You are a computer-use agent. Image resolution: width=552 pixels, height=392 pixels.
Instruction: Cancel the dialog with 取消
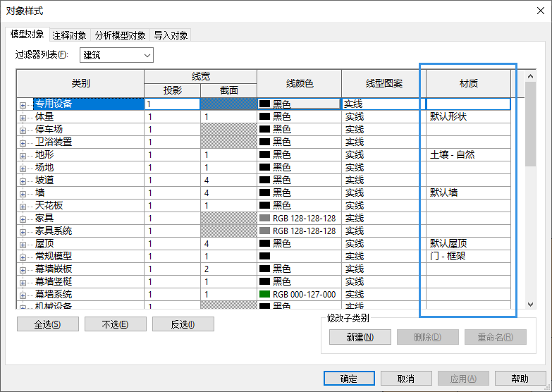(x=406, y=379)
